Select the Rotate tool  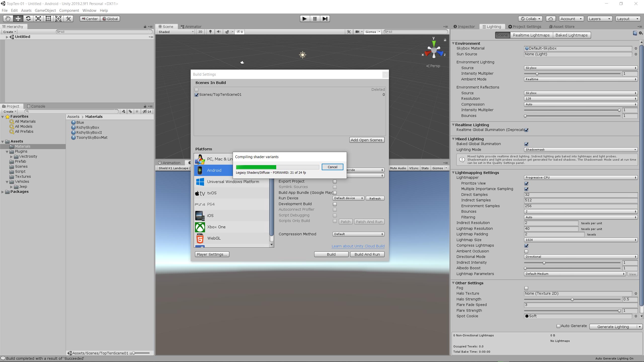click(x=28, y=19)
